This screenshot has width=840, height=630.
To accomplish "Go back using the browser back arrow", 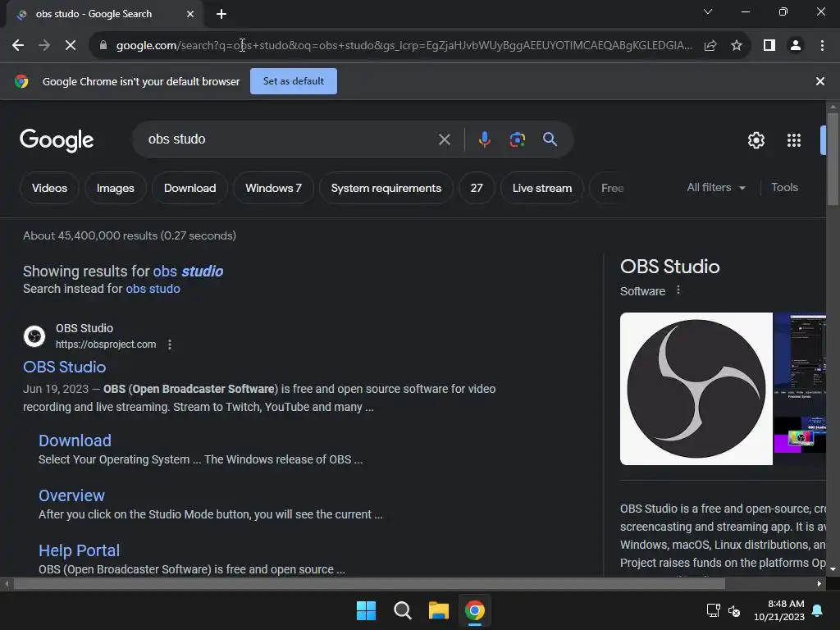I will coord(18,46).
